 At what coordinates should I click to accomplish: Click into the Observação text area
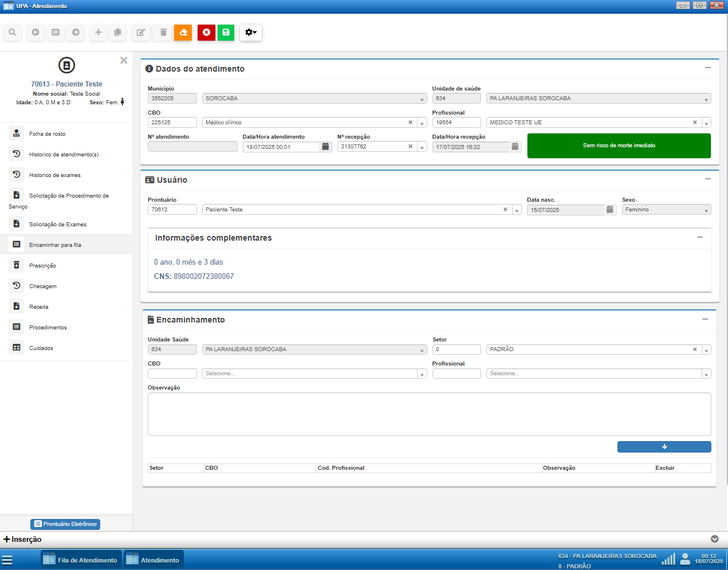(x=429, y=414)
